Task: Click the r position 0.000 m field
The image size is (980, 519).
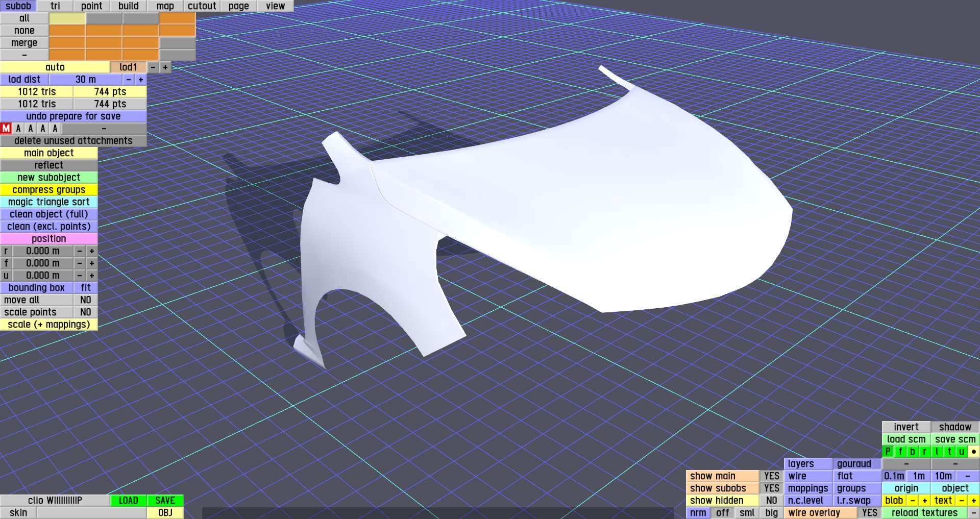Action: (x=43, y=251)
